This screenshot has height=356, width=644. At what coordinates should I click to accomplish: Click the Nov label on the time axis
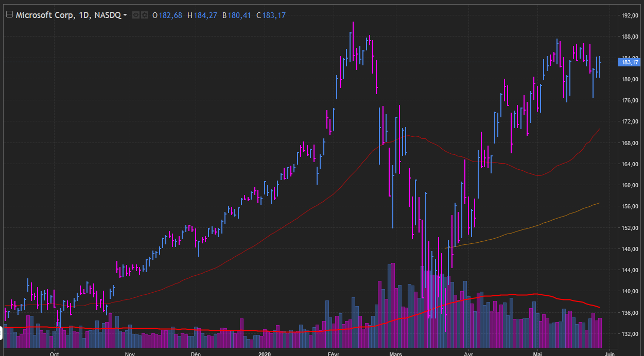click(x=130, y=354)
